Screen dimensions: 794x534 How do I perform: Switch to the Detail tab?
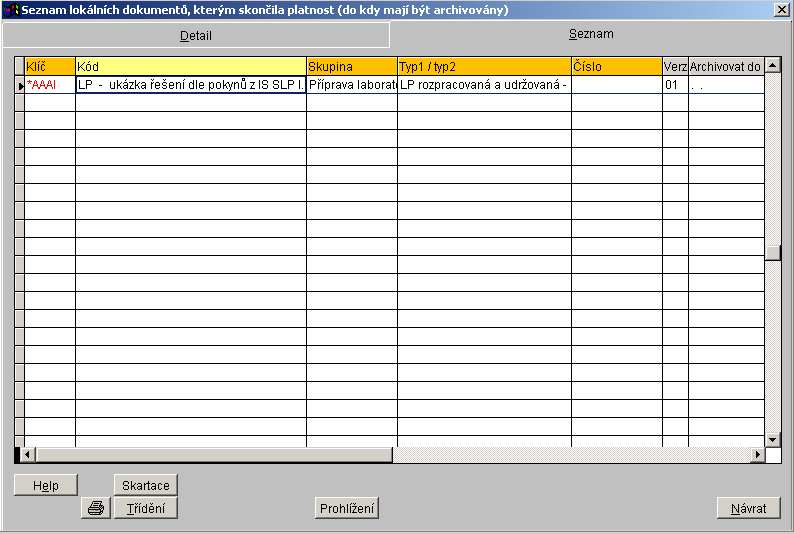[x=196, y=35]
